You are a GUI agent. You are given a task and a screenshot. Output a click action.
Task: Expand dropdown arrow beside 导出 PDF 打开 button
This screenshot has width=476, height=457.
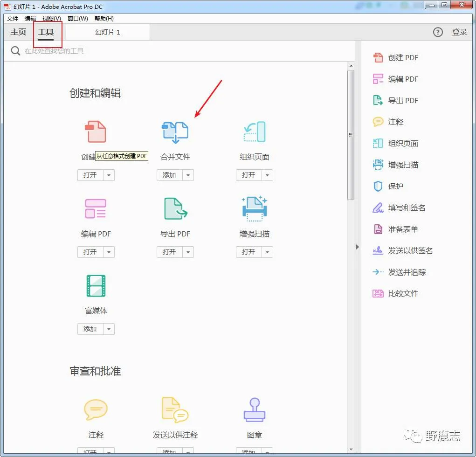188,252
